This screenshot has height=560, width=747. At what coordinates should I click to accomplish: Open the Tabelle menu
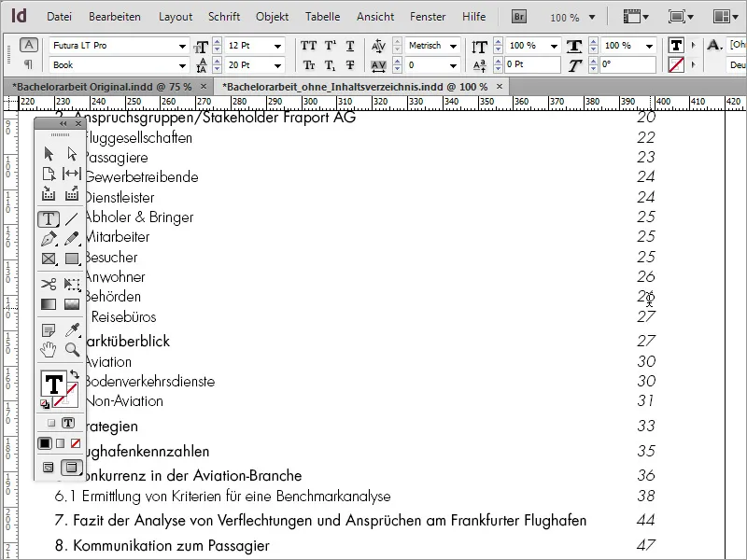tap(322, 17)
